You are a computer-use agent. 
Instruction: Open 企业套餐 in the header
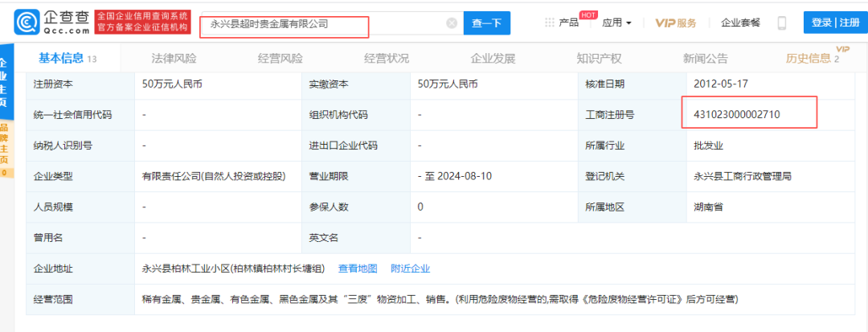[741, 23]
